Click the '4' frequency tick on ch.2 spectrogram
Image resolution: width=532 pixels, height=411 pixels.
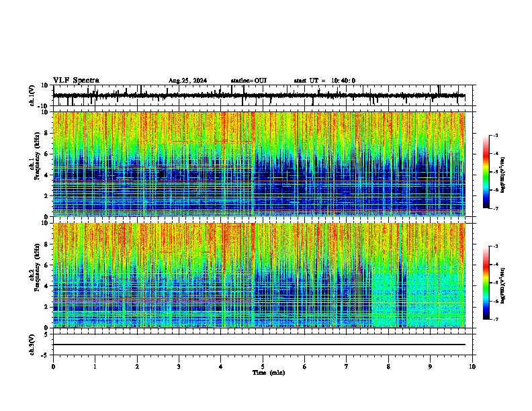(47, 286)
